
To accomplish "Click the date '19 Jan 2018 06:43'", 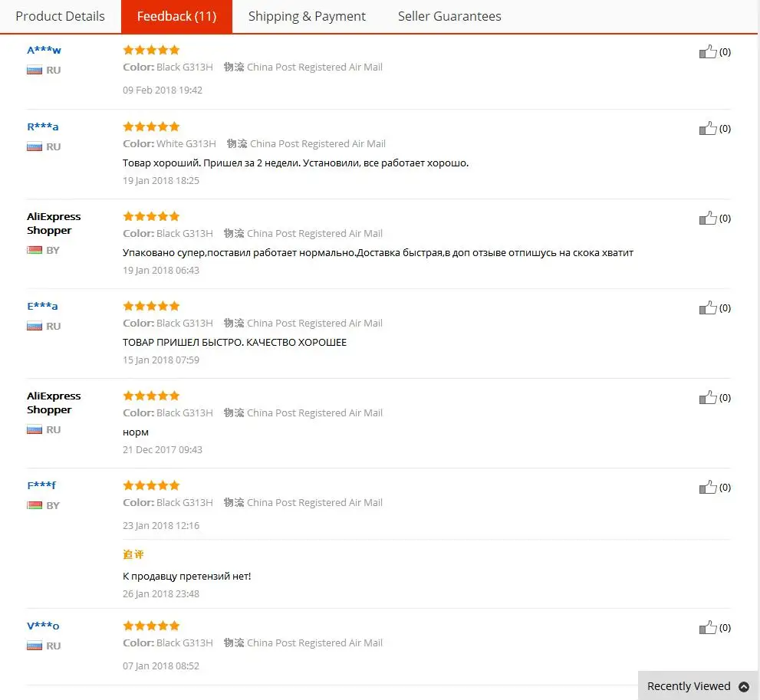I will pyautogui.click(x=161, y=271).
